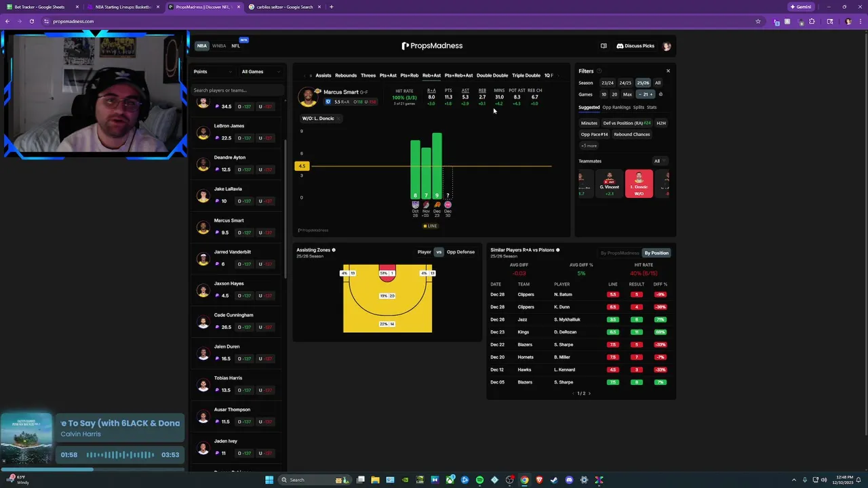Click Similar Players info icon
This screenshot has height=488, width=868.
pyautogui.click(x=558, y=250)
